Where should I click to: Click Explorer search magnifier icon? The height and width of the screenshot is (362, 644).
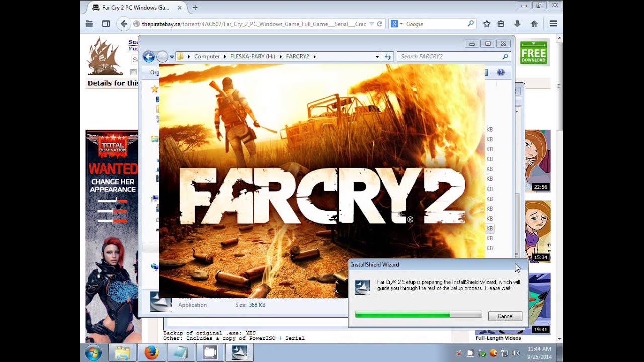(505, 57)
